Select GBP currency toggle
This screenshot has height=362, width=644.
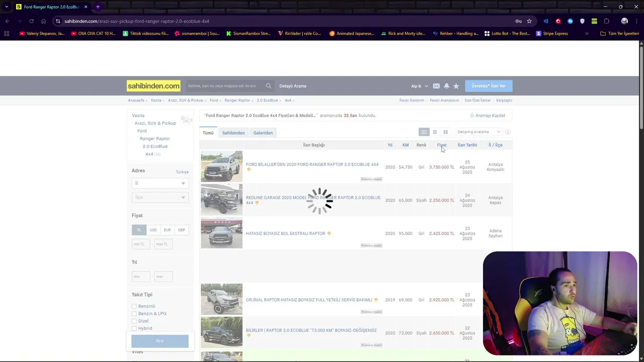point(181,230)
